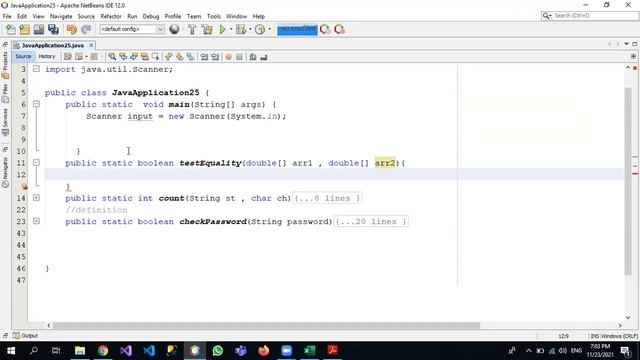
Task: Click the Open Project toolbar icon
Action: [39, 29]
